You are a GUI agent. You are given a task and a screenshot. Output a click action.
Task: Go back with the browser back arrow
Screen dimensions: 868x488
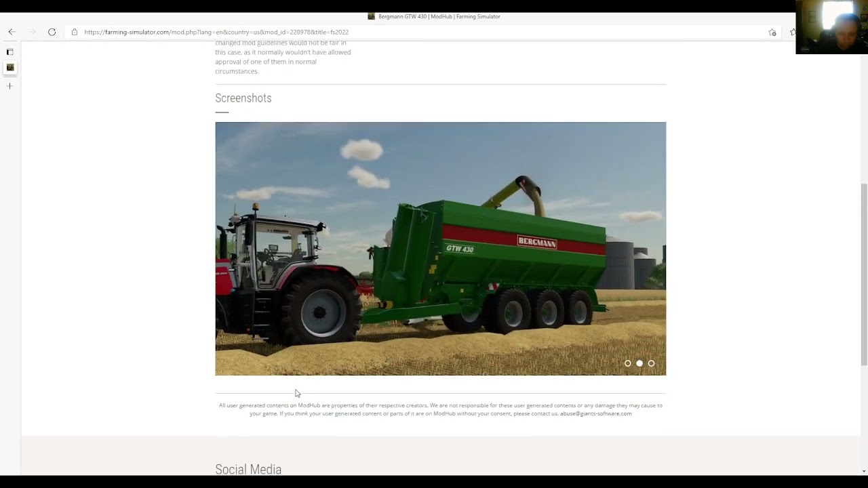tap(12, 32)
